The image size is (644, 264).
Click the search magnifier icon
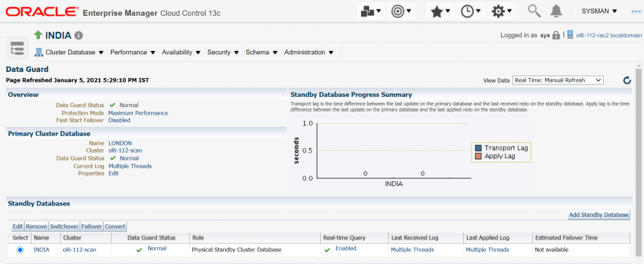point(534,11)
